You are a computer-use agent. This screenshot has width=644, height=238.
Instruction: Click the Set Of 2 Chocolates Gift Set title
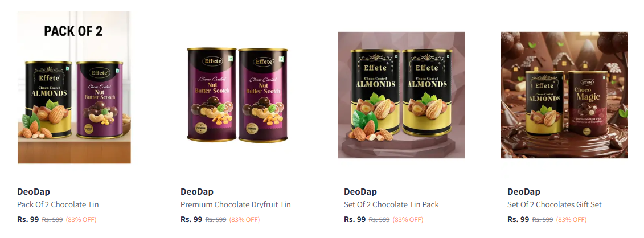[x=555, y=204]
